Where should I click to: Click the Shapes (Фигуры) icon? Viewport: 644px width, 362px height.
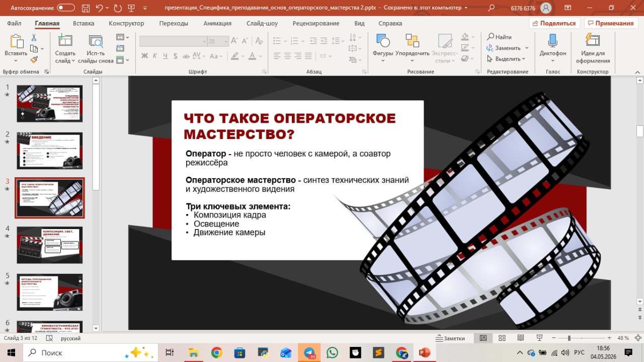click(383, 41)
